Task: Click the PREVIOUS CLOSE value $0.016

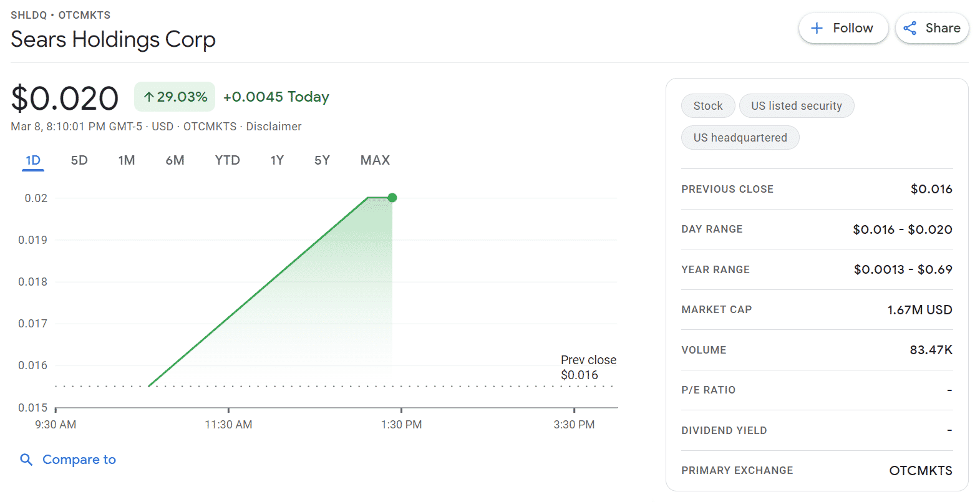Action: [x=931, y=189]
